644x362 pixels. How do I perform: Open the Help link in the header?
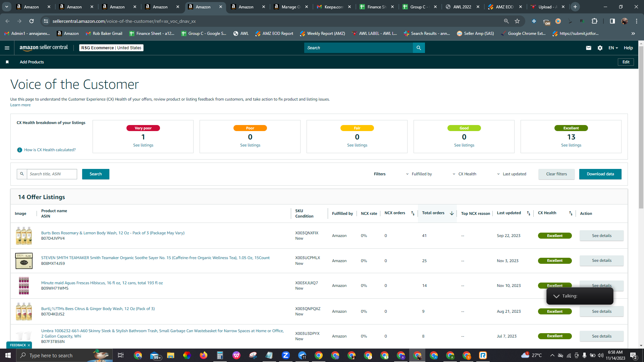pyautogui.click(x=628, y=48)
